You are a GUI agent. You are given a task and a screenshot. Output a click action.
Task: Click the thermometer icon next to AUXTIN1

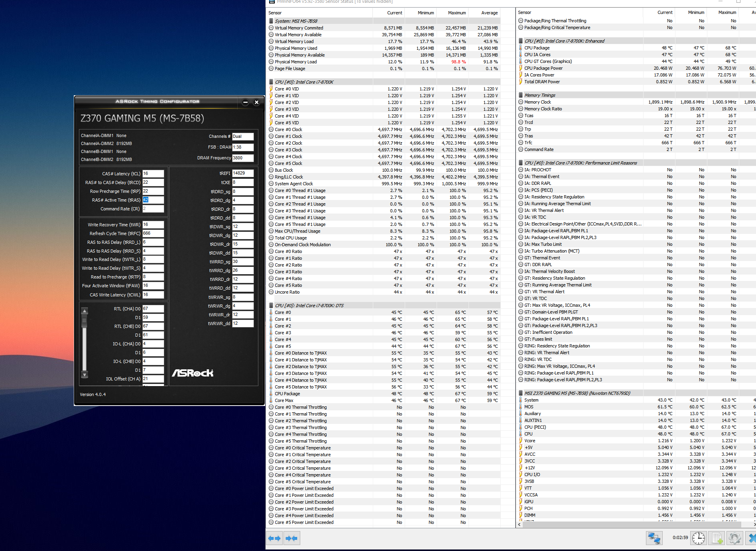521,420
